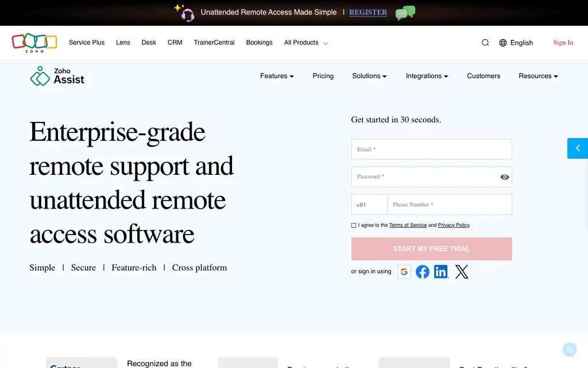This screenshot has height=368, width=588.
Task: Open the Terms of Service link
Action: (408, 225)
